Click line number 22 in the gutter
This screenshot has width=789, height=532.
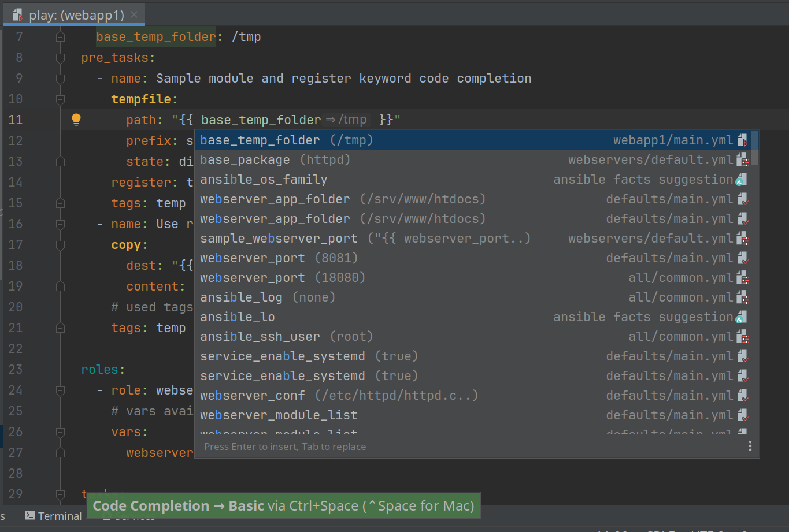coord(16,349)
